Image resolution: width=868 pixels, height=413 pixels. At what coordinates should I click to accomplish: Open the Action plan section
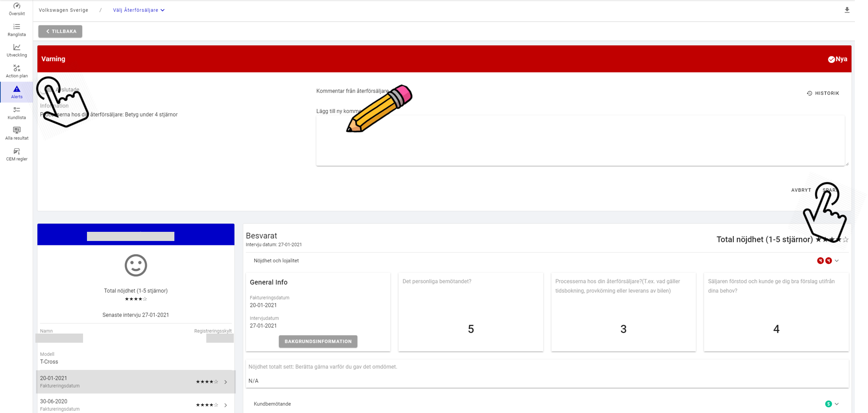click(17, 72)
